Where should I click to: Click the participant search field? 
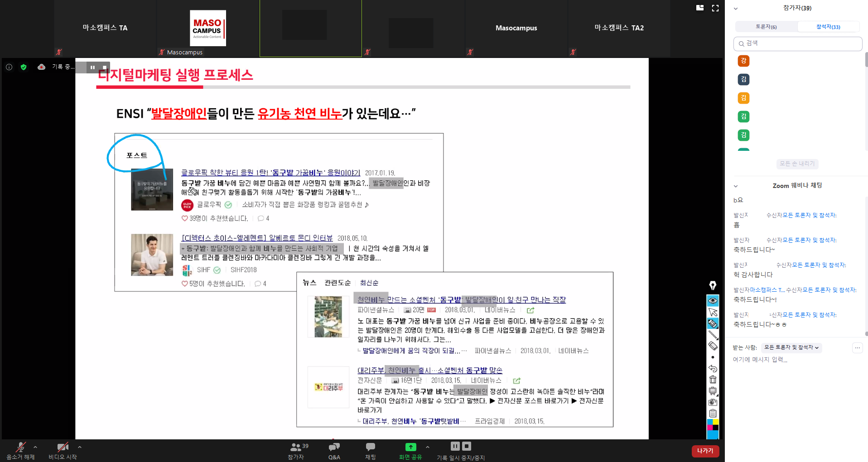(x=797, y=43)
